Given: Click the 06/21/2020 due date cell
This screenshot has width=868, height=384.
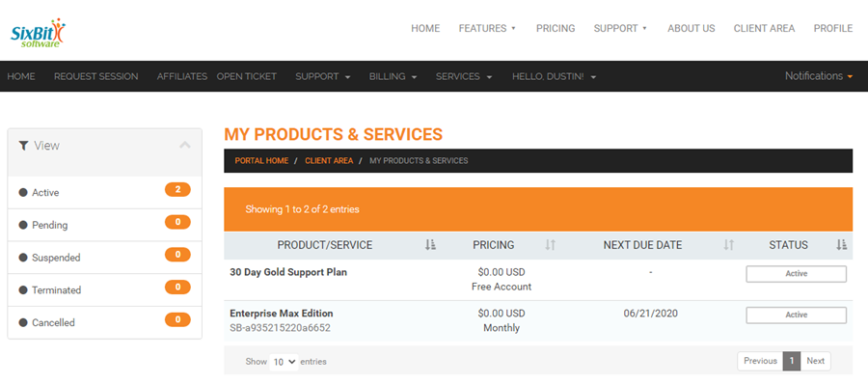Looking at the screenshot, I should [x=650, y=314].
